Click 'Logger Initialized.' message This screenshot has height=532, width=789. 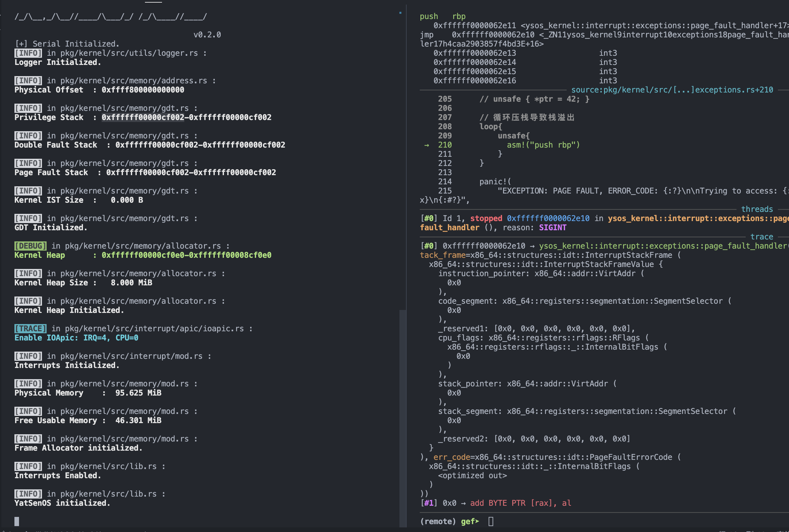[x=58, y=62]
